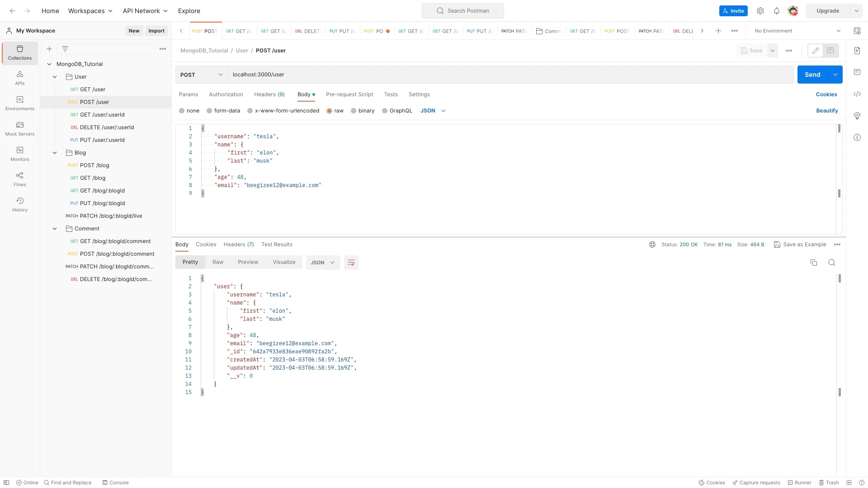Open the POST method dropdown
This screenshot has height=488, width=868.
(201, 75)
